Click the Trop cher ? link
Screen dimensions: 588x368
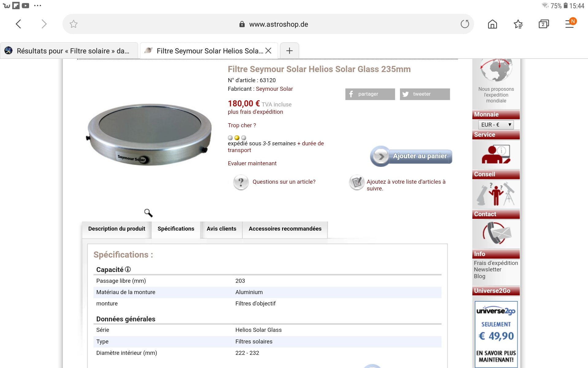coord(242,125)
